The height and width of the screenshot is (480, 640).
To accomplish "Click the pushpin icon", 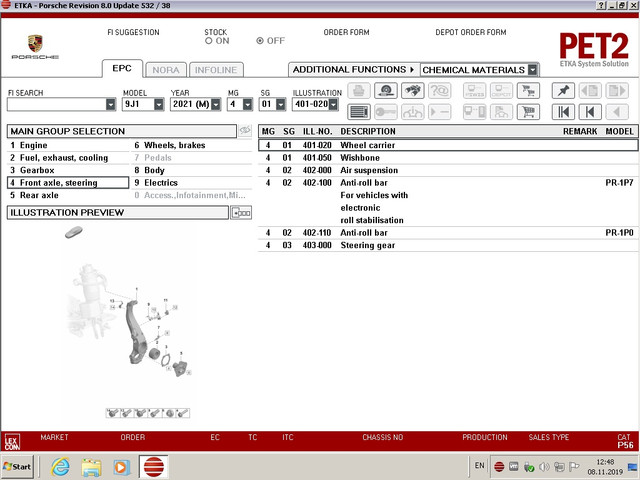I will point(563,91).
